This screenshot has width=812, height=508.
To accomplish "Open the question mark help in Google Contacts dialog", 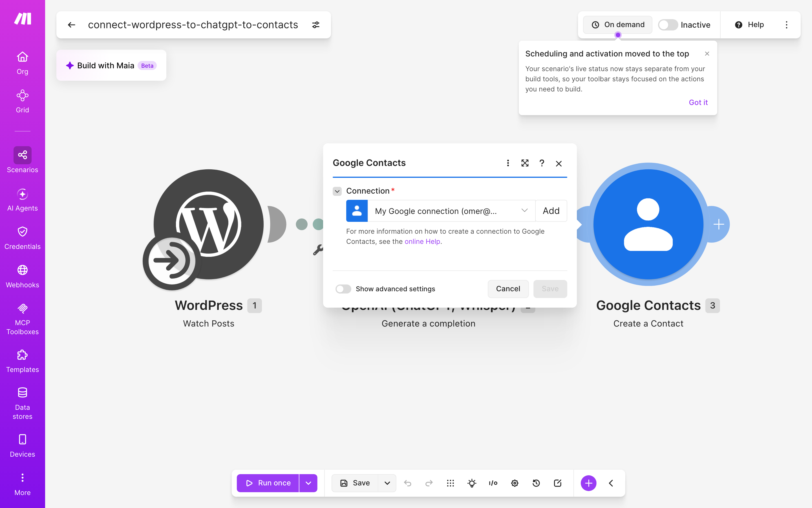I will 542,163.
